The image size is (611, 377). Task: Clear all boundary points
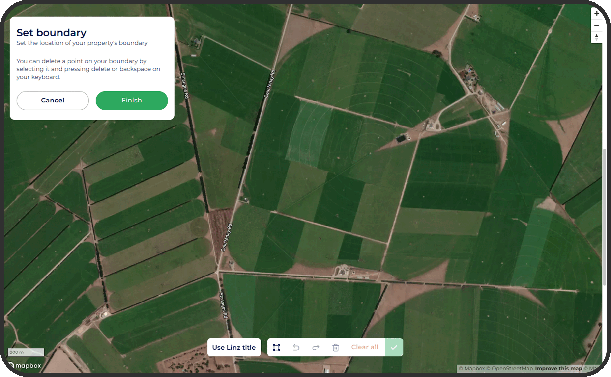pos(364,347)
